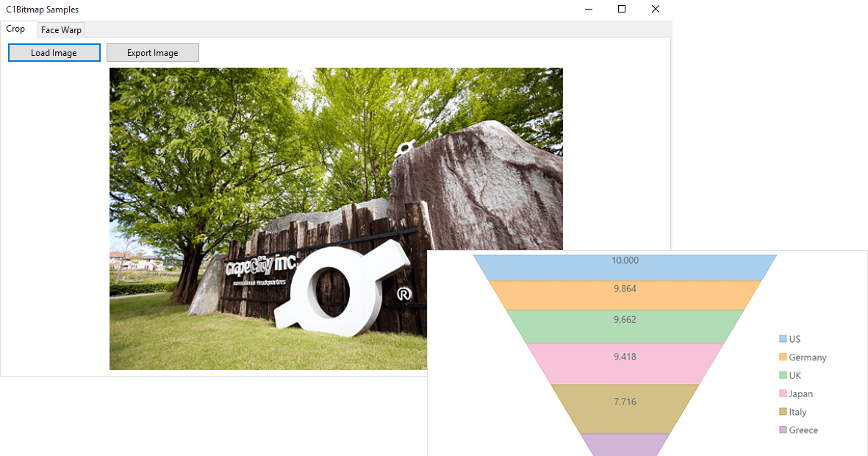Click the purple Greece funnel segment
868x456 pixels.
click(625, 445)
